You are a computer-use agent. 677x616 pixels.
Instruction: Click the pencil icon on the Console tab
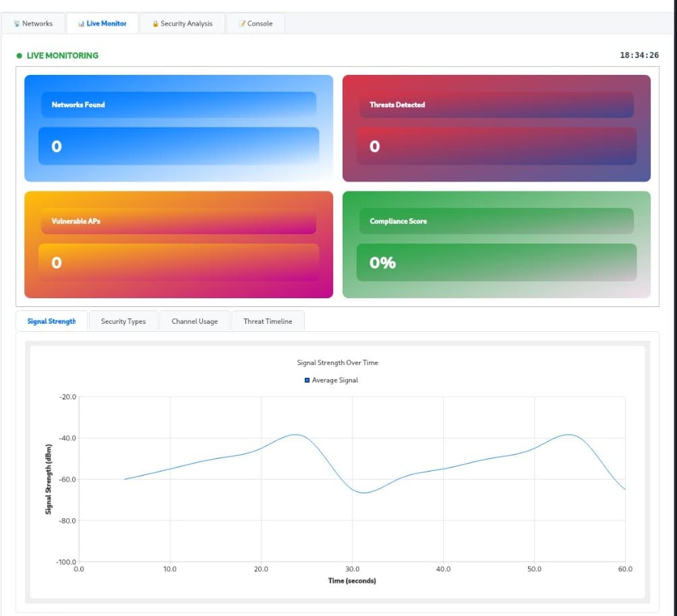pyautogui.click(x=241, y=22)
